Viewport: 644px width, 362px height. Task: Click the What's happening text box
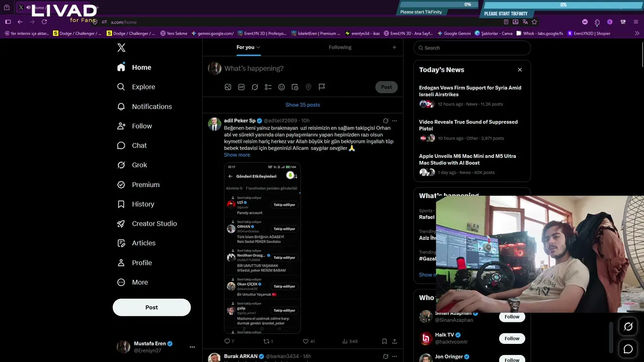point(311,68)
